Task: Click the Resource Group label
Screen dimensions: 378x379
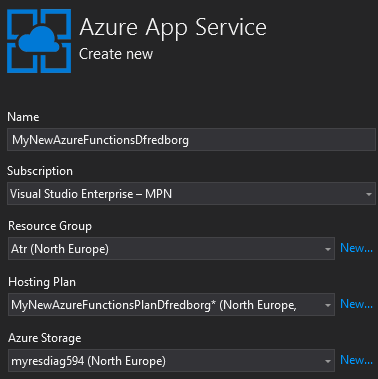Action: tap(50, 226)
